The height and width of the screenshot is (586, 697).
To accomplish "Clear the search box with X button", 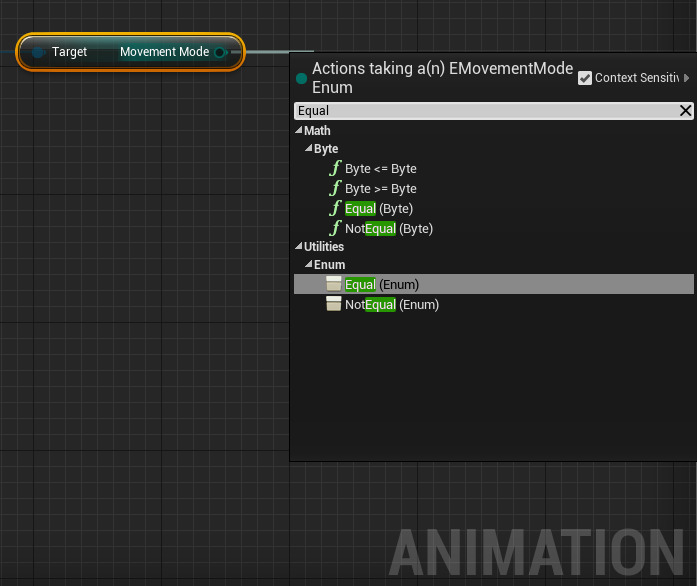I will coord(685,111).
